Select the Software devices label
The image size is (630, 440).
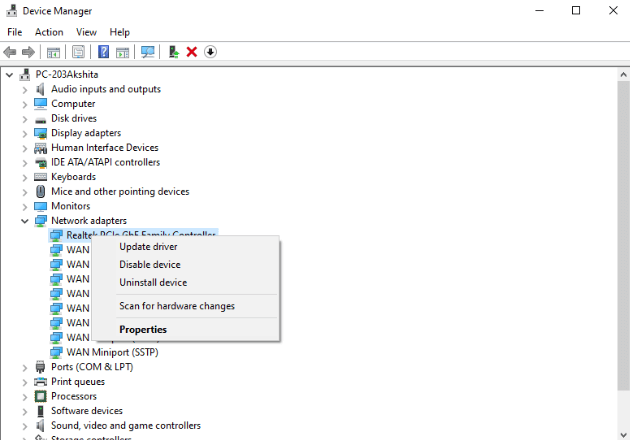click(x=87, y=411)
